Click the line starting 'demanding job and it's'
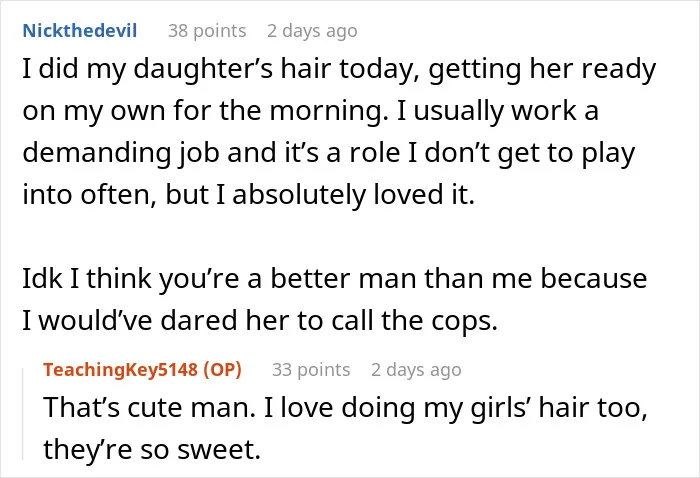Screen dimensions: 700x478 (x=329, y=153)
